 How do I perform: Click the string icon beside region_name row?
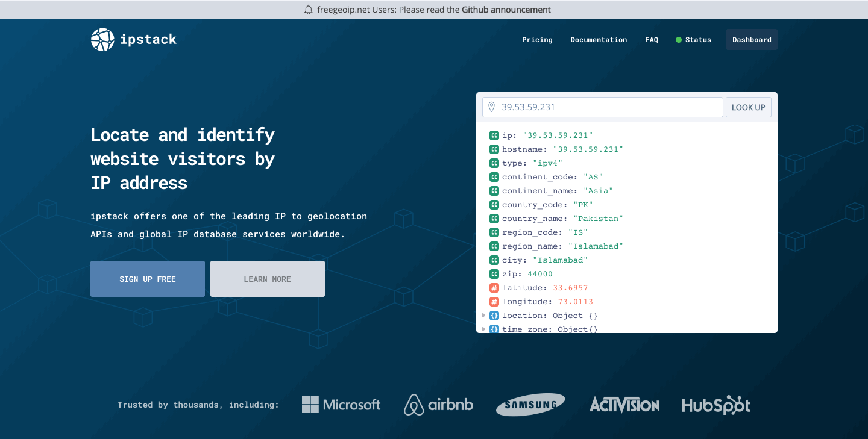[x=494, y=246]
